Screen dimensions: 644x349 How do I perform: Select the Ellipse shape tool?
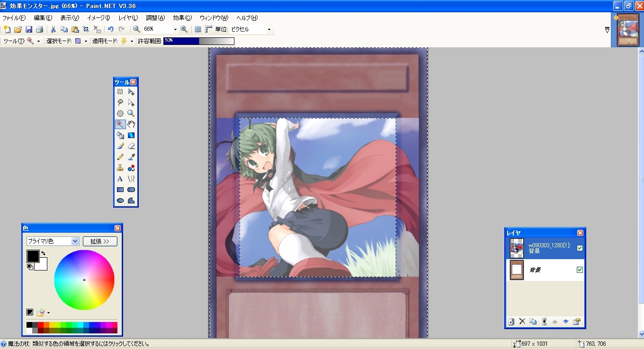pyautogui.click(x=120, y=201)
